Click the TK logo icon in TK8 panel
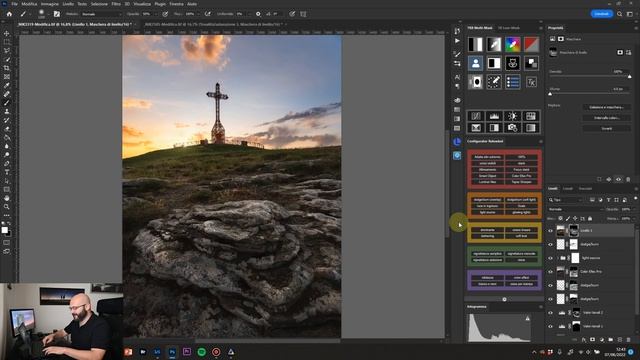Image resolution: width=640 pixels, height=360 pixels. coord(531,82)
